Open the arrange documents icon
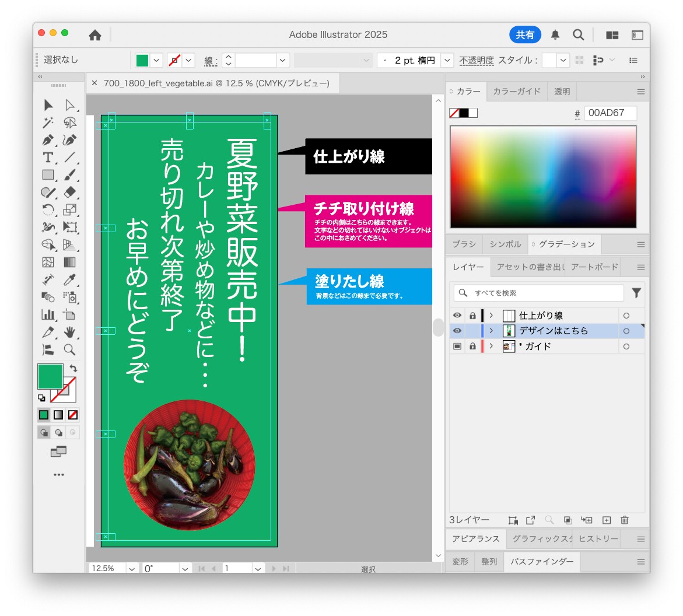 pos(612,35)
